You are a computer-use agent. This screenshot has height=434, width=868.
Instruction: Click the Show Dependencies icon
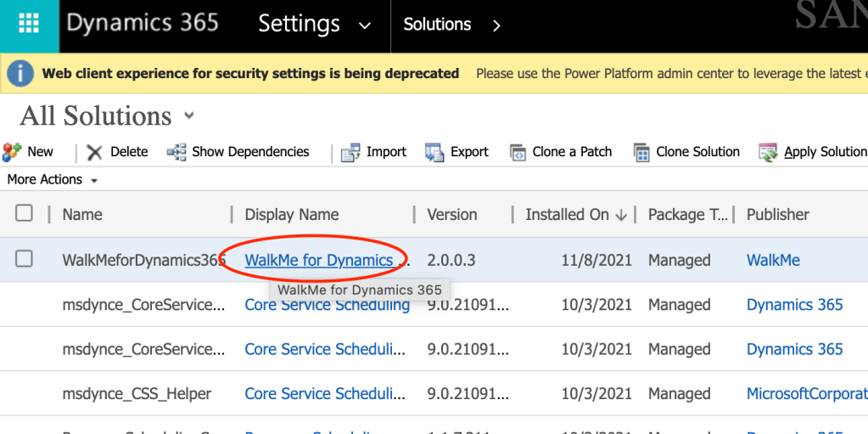tap(176, 152)
